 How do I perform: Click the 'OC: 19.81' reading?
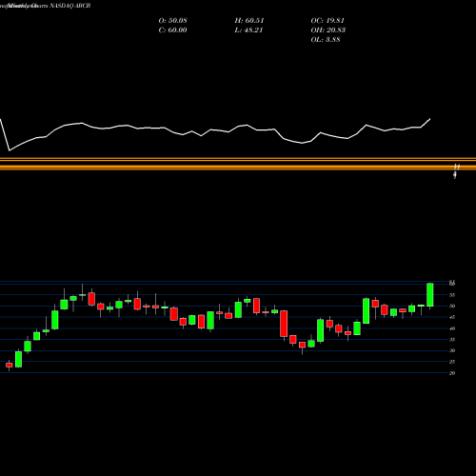pyautogui.click(x=327, y=20)
